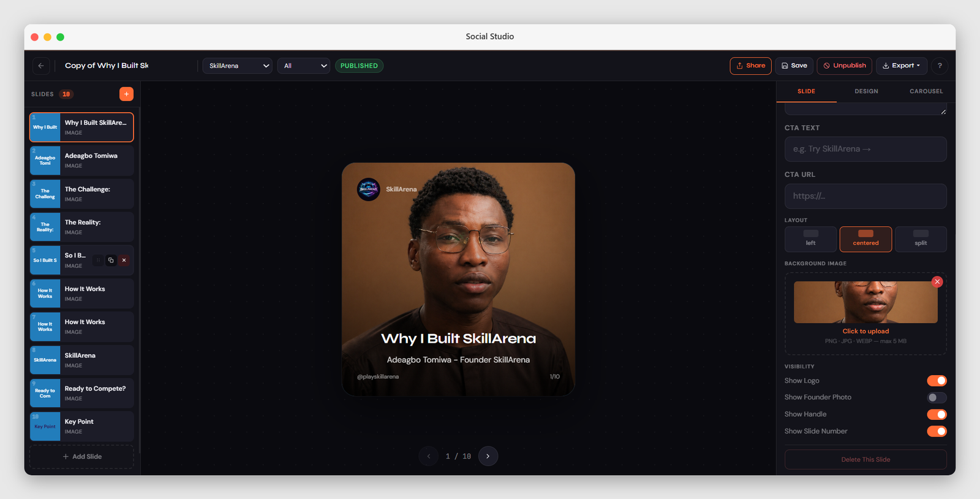Open the SkillArena brand dropdown
The height and width of the screenshot is (499, 980).
pyautogui.click(x=238, y=66)
